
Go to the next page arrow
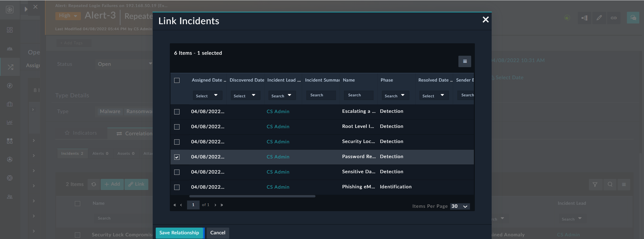click(215, 205)
